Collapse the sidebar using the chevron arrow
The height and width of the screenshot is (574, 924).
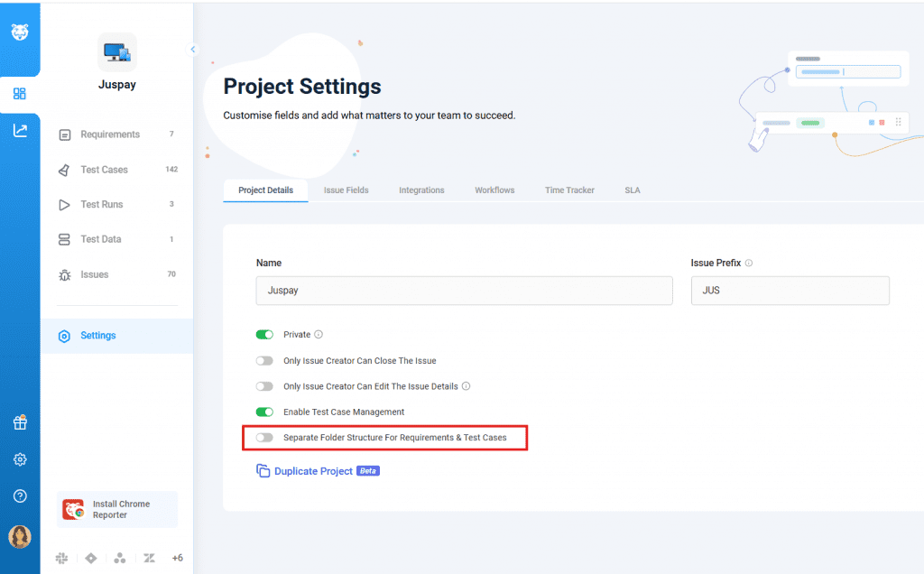click(193, 50)
